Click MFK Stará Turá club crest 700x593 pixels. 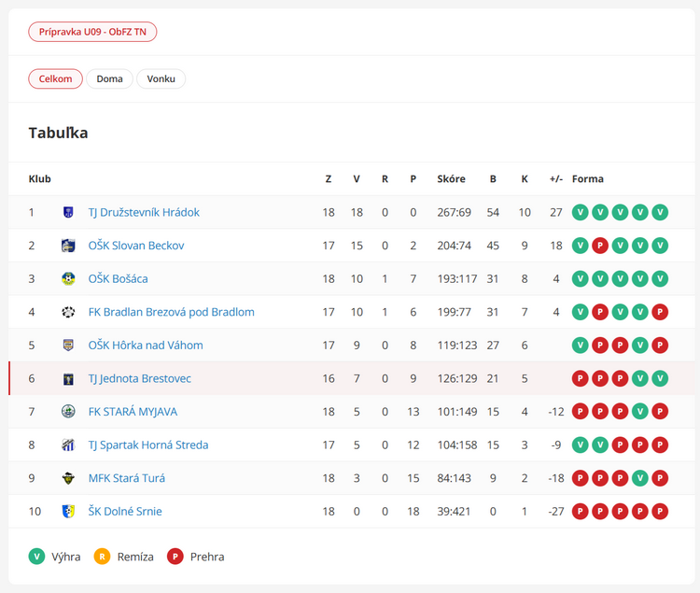pos(68,478)
